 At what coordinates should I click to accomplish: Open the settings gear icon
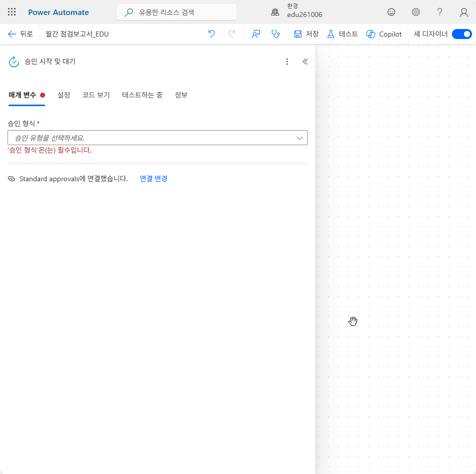pyautogui.click(x=415, y=12)
